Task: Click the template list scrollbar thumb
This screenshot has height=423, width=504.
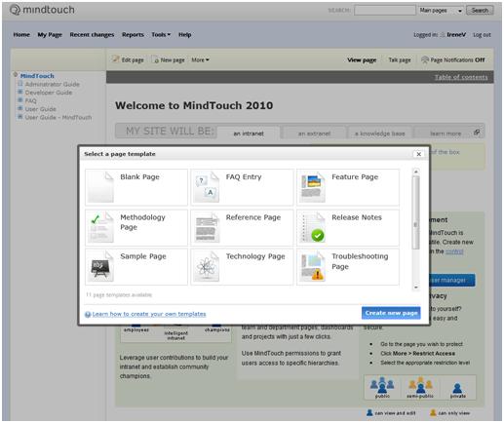Action: (x=415, y=212)
